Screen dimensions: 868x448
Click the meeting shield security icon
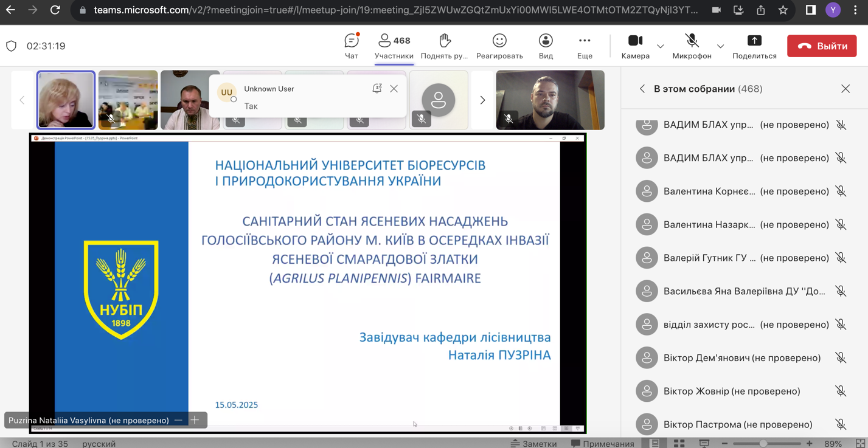point(11,46)
